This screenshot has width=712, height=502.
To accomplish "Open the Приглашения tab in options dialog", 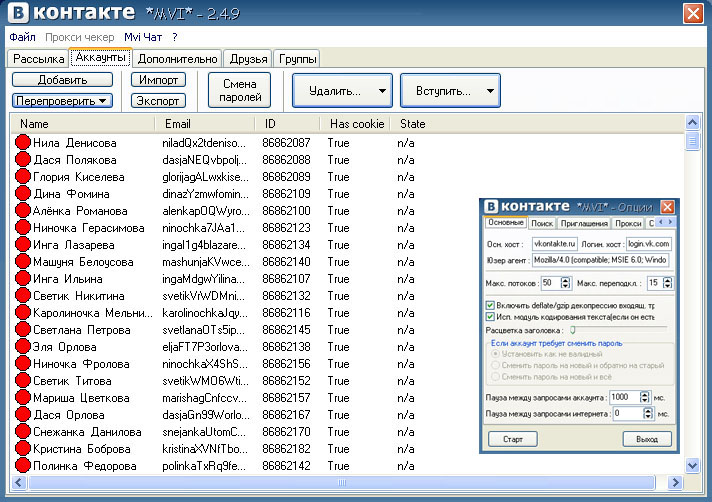I will (583, 223).
